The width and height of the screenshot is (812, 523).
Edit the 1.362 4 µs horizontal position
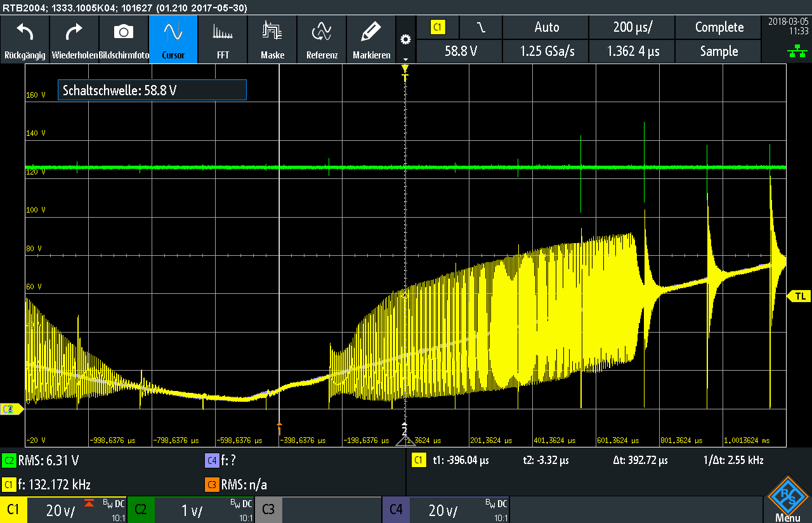tap(632, 51)
